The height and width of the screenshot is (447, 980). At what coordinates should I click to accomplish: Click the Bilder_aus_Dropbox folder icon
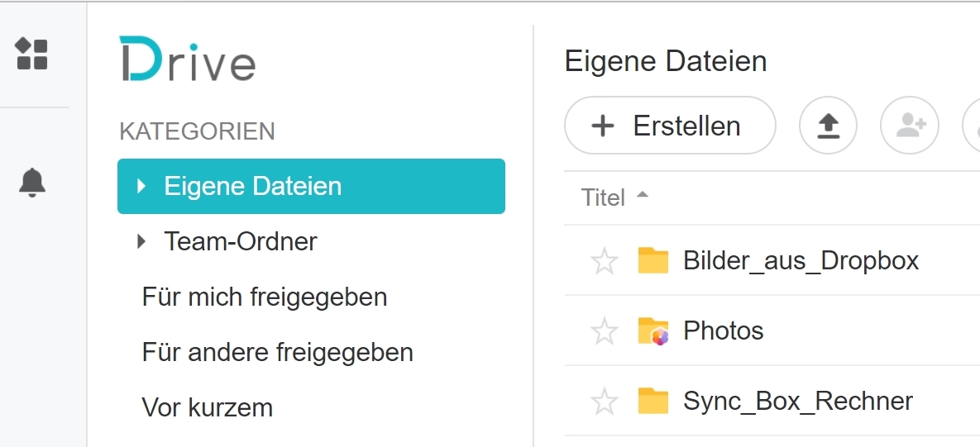[x=653, y=260]
